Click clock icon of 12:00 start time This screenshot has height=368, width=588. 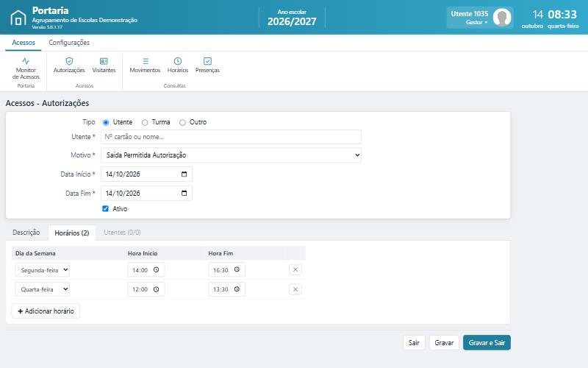[157, 289]
